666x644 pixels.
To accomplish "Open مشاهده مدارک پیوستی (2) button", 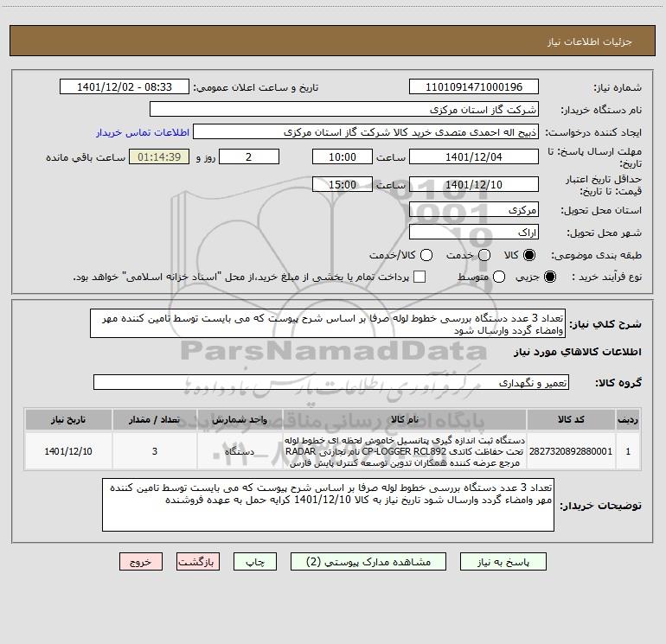I will [368, 562].
